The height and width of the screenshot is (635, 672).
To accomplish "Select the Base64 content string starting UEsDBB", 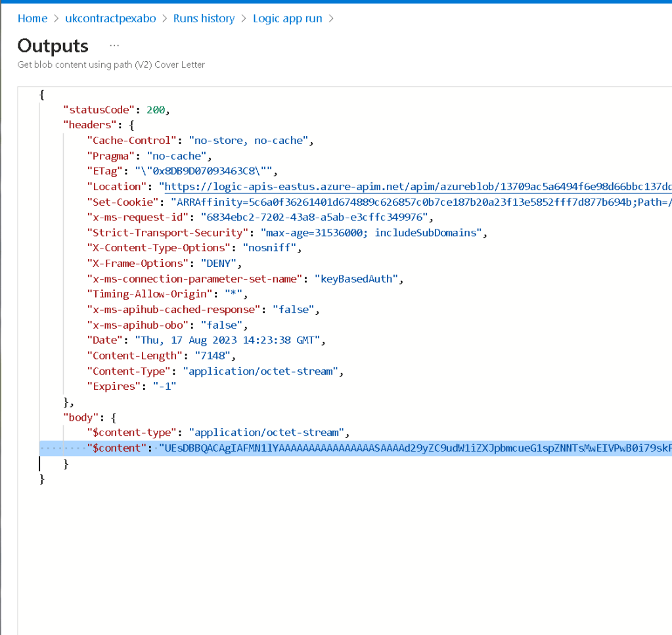I will coord(415,448).
